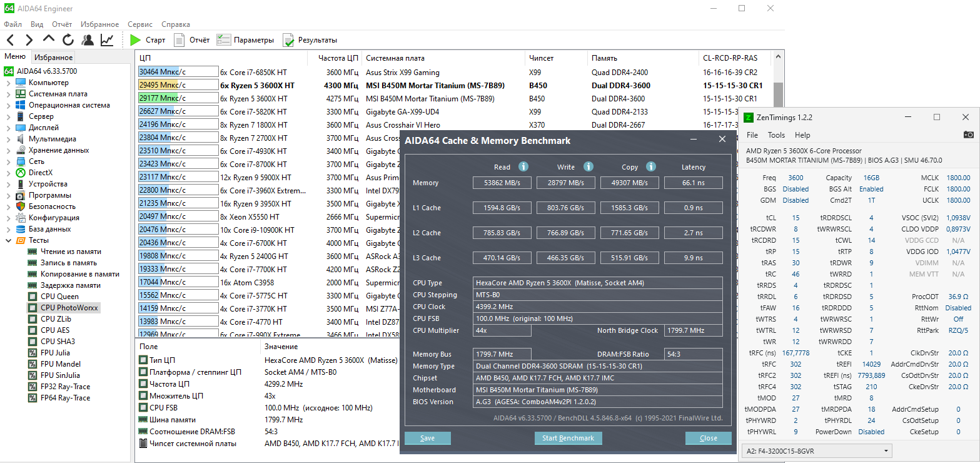Image resolution: width=980 pixels, height=463 pixels.
Task: Select CPU Queen test
Action: (x=60, y=297)
